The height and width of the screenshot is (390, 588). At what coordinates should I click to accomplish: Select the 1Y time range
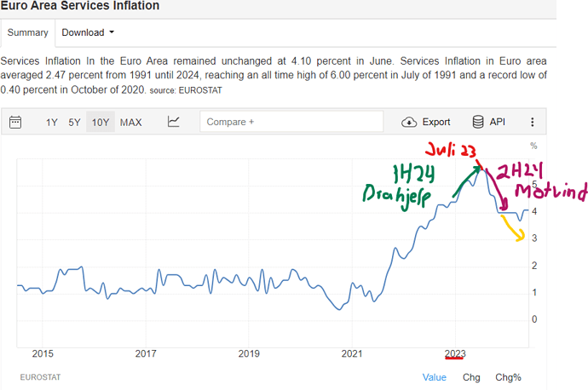point(52,122)
